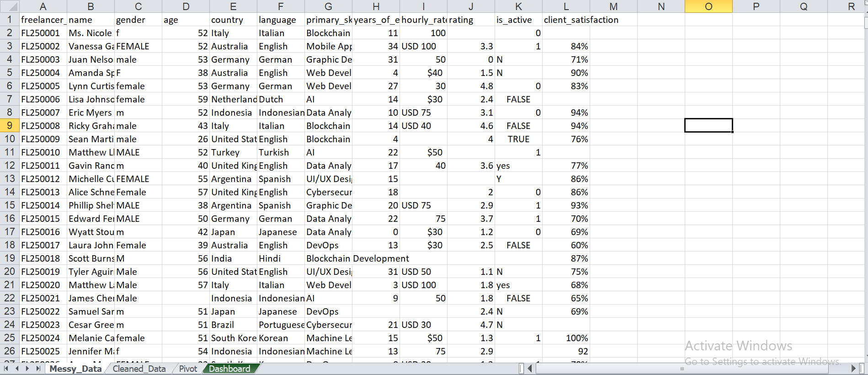The width and height of the screenshot is (868, 375).
Task: Select cell containing FL250025
Action: coord(43,351)
